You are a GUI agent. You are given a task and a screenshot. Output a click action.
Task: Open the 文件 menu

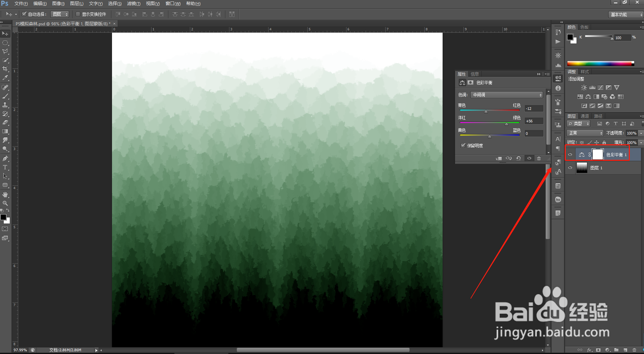[21, 3]
